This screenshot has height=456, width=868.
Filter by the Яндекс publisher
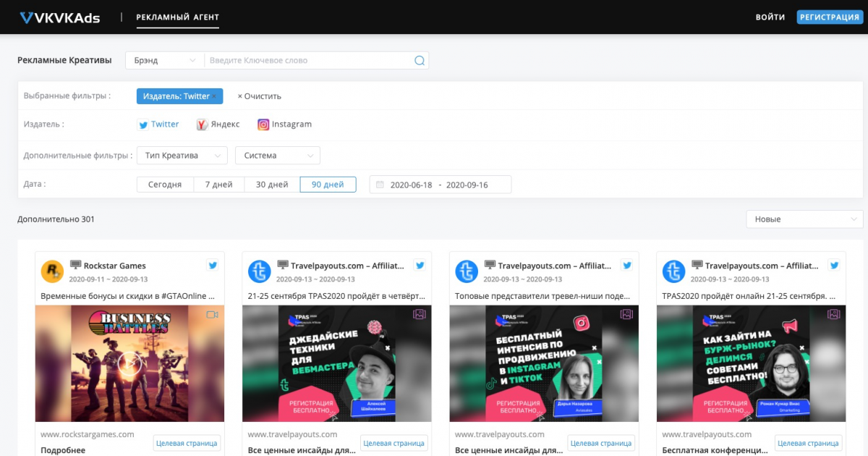[218, 124]
